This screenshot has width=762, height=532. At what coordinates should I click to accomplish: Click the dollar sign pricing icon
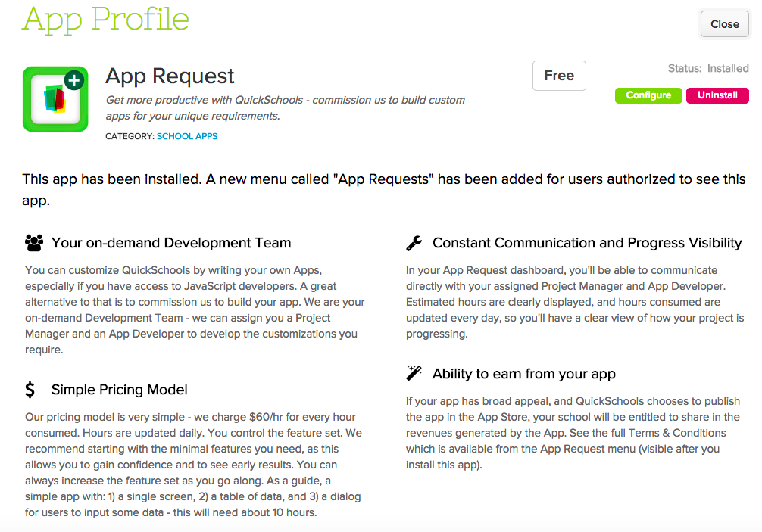(x=30, y=390)
